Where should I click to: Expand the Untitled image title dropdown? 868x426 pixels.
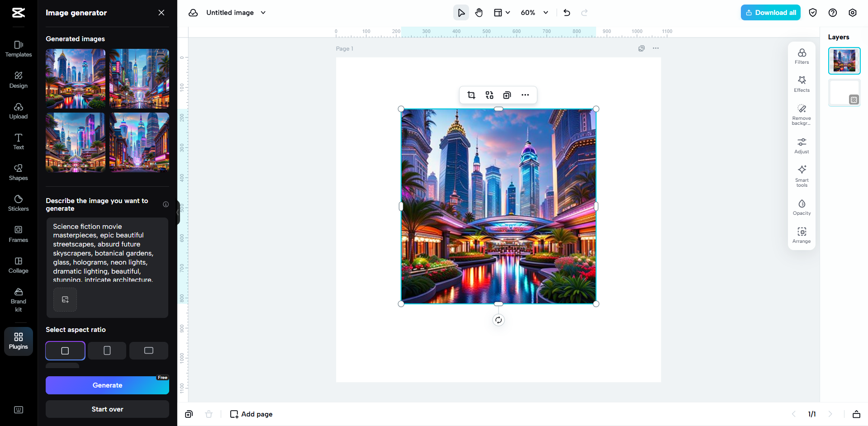[x=263, y=13]
